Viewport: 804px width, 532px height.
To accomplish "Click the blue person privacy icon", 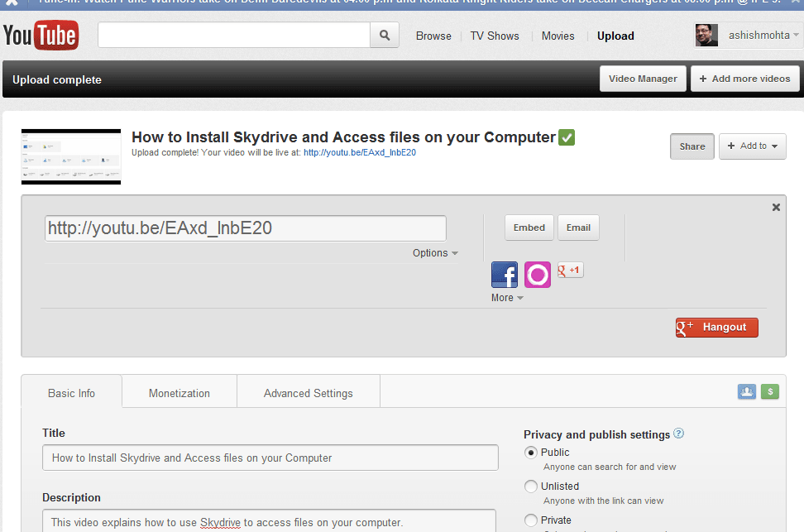I will [x=747, y=392].
